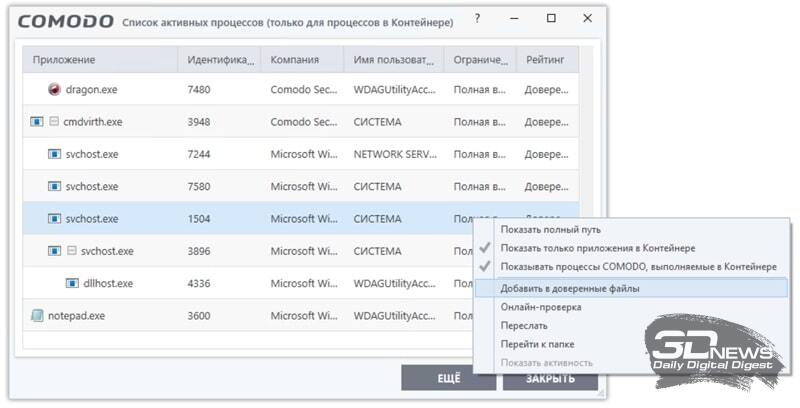Click the dragon.exe browser icon

pos(54,90)
